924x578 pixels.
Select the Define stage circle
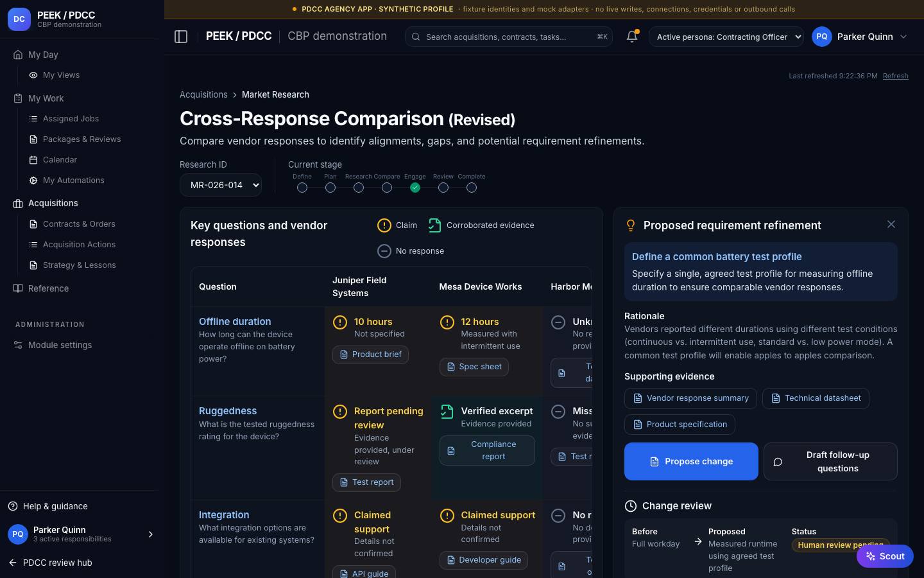(x=302, y=188)
